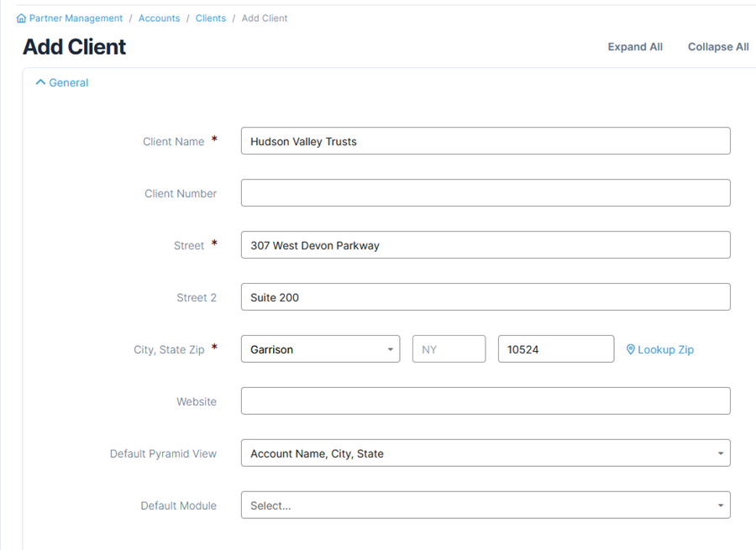Focus the empty Website field
This screenshot has height=550, width=756.
coord(486,401)
